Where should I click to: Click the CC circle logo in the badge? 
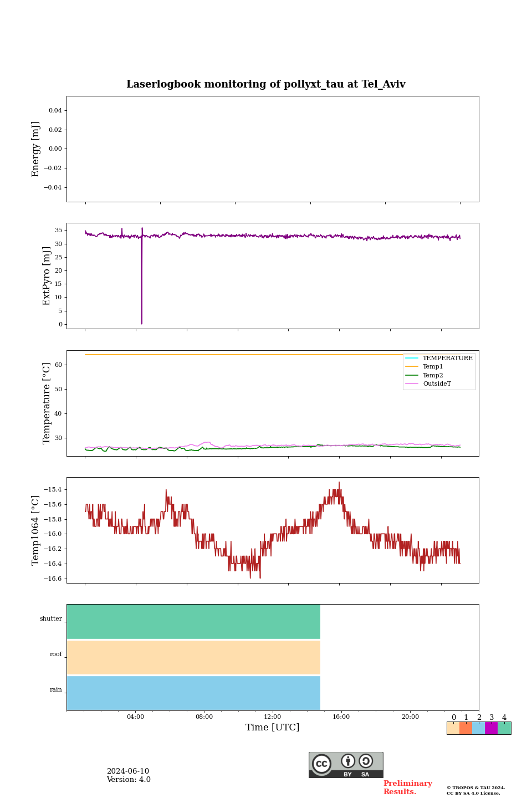click(321, 764)
